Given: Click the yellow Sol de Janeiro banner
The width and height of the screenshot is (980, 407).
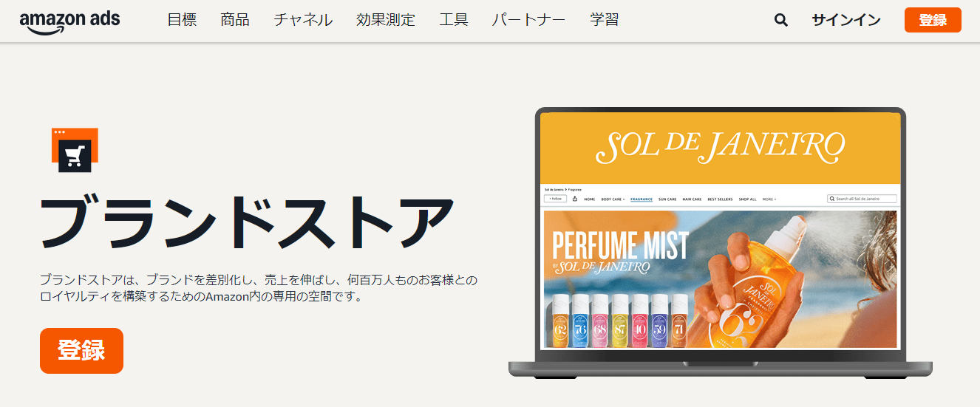Looking at the screenshot, I should 721,148.
